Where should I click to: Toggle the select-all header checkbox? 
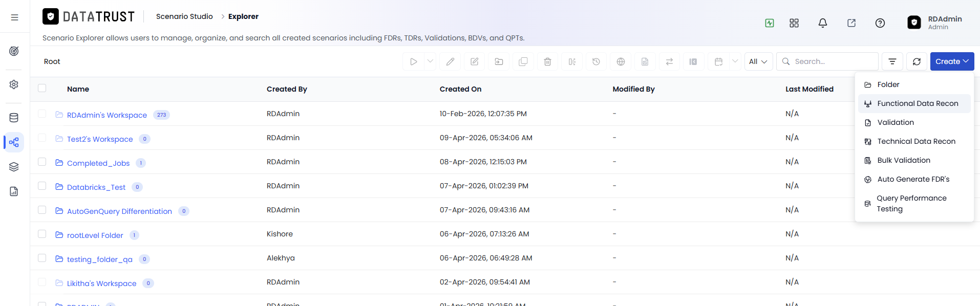pos(42,89)
